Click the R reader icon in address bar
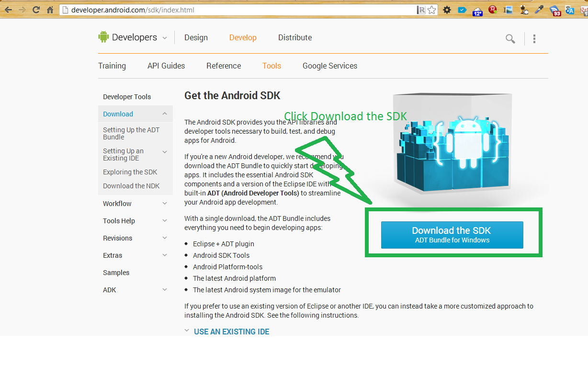Screen dimensions: 588x367 coord(421,10)
